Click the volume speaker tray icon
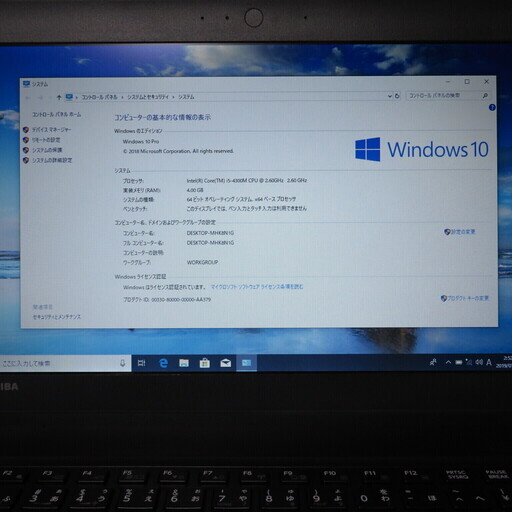512x512 pixels. click(479, 362)
